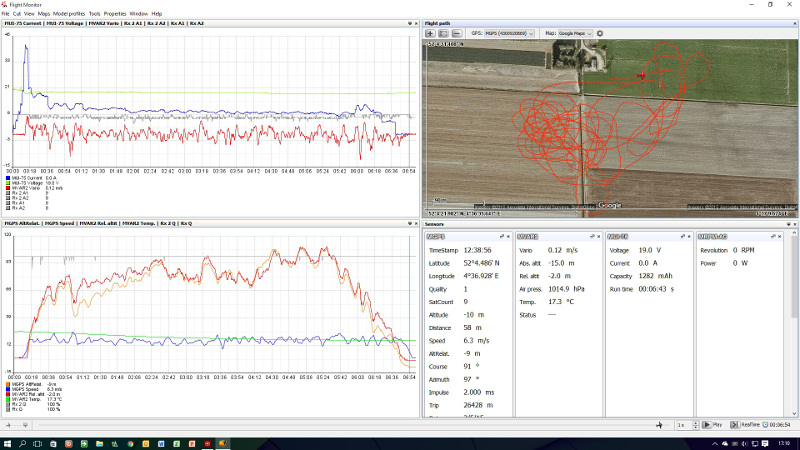The width and height of the screenshot is (800, 450).
Task: Open the Maps menu
Action: [44, 14]
